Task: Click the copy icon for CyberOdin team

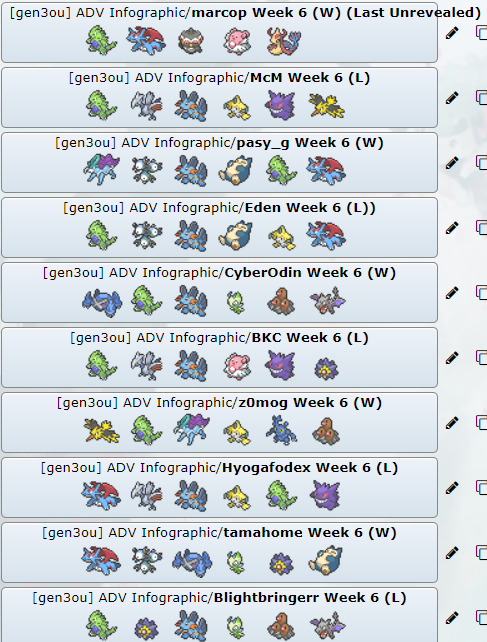Action: pyautogui.click(x=481, y=293)
